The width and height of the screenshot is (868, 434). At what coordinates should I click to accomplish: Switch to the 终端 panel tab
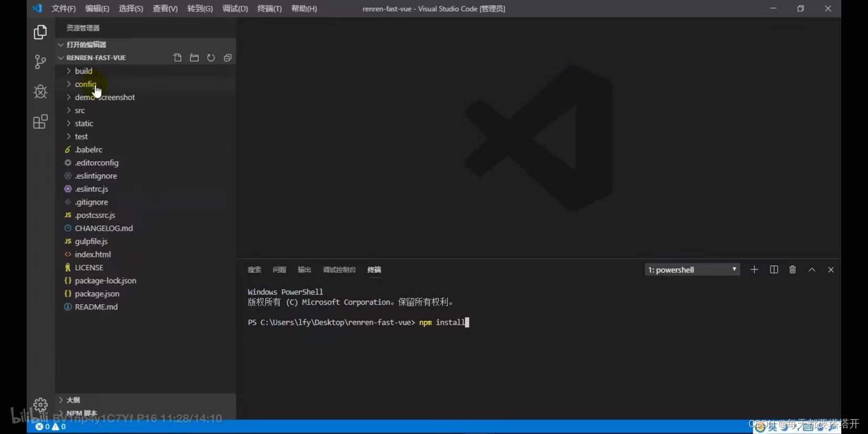pyautogui.click(x=374, y=269)
